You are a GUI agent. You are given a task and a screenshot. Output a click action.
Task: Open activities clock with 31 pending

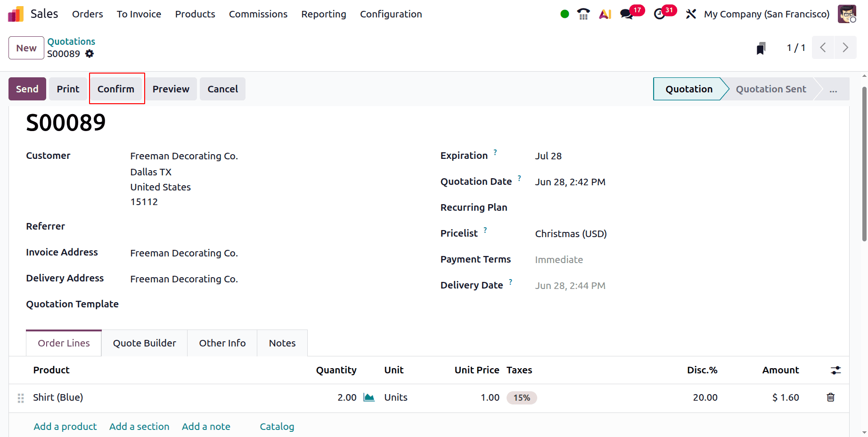click(x=664, y=13)
